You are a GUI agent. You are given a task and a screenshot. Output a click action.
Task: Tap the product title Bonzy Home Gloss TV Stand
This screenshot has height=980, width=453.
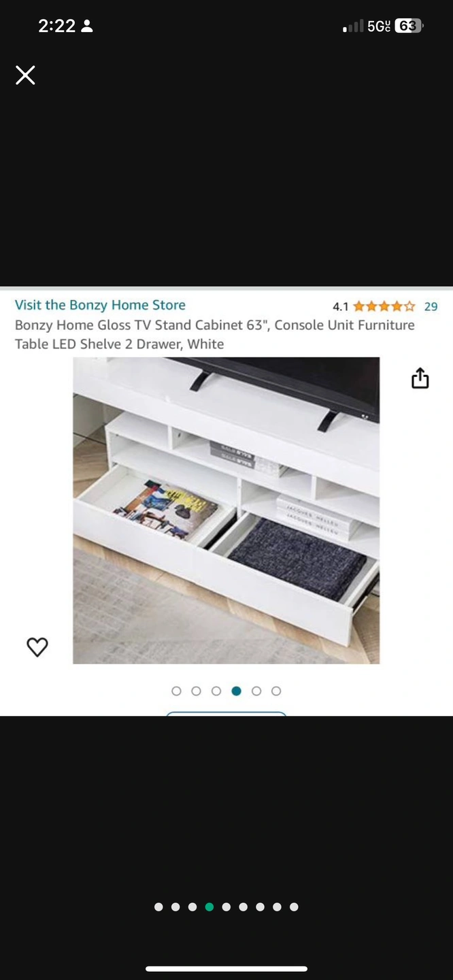click(215, 334)
